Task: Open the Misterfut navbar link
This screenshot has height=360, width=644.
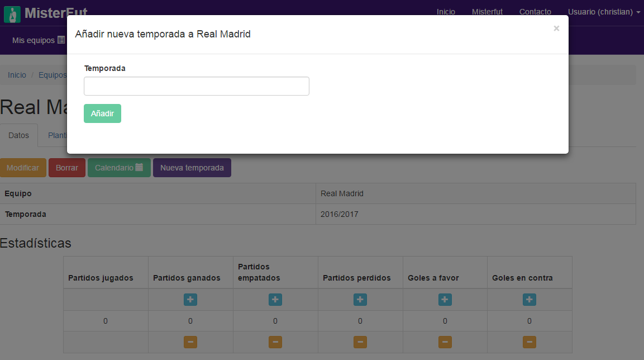Action: 487,12
